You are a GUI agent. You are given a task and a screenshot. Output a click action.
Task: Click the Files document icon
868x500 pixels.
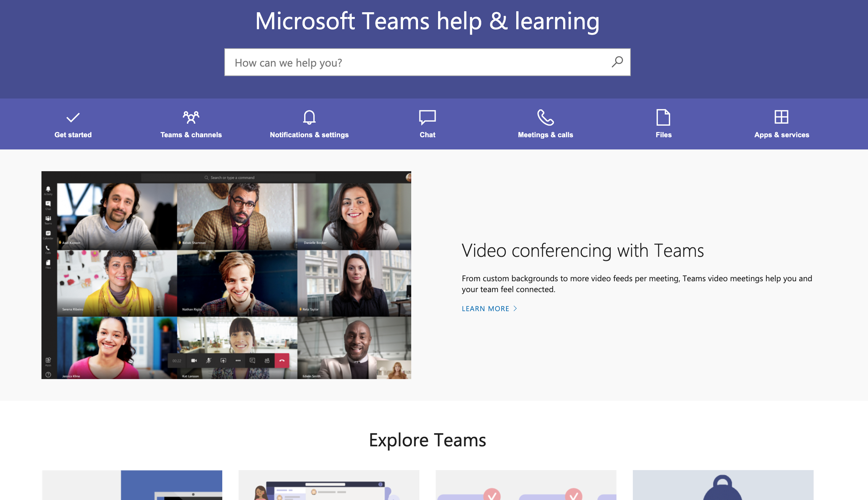click(663, 117)
